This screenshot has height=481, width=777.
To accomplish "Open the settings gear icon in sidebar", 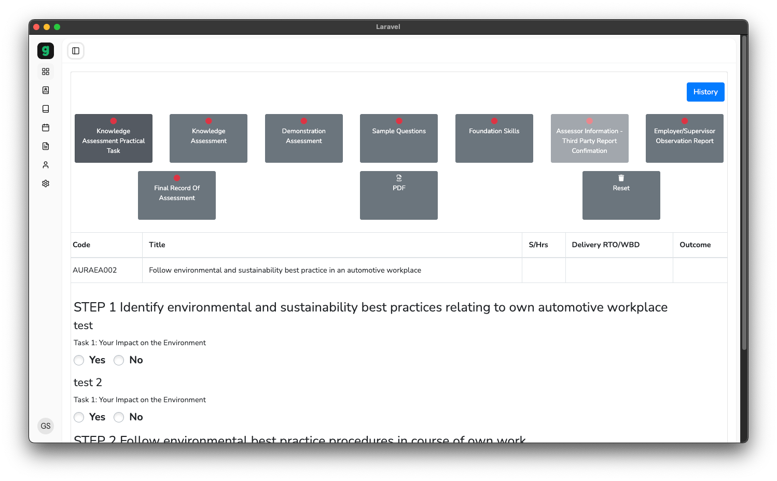I will [45, 184].
